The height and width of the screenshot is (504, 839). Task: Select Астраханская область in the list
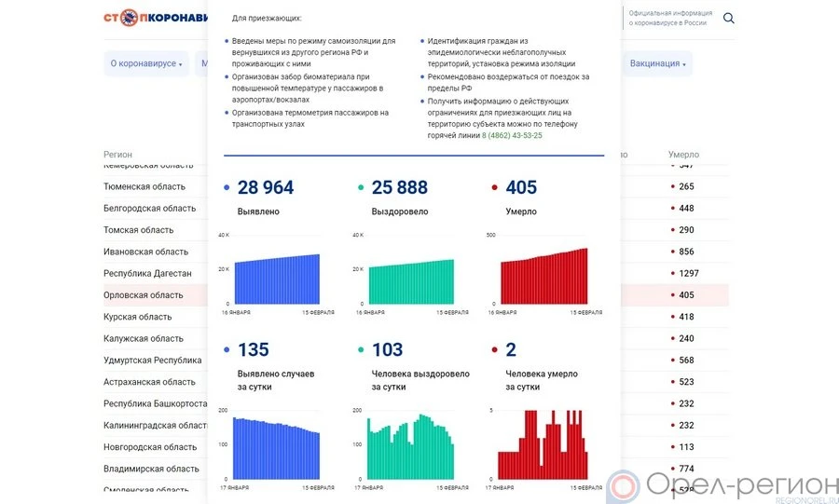coord(150,382)
